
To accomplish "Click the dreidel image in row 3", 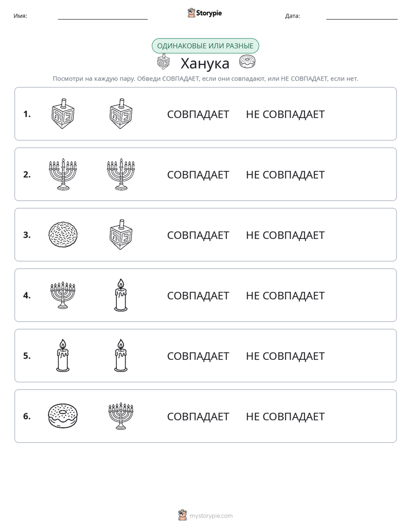I will [x=121, y=234].
